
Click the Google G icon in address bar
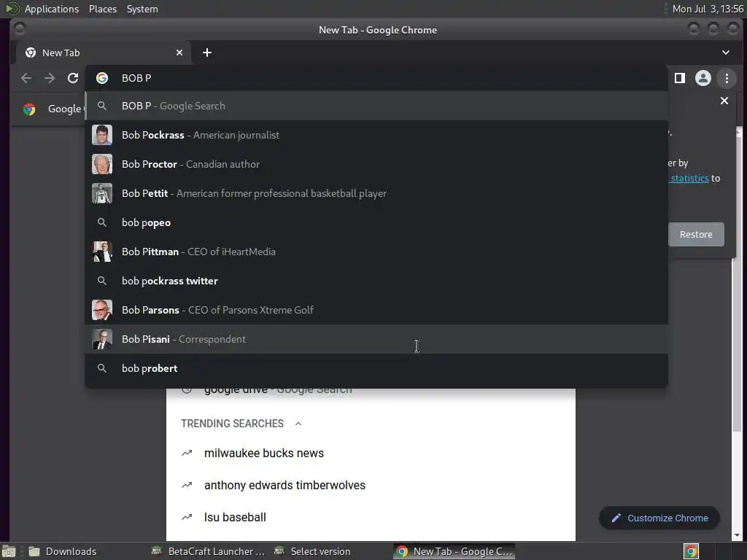click(x=102, y=78)
